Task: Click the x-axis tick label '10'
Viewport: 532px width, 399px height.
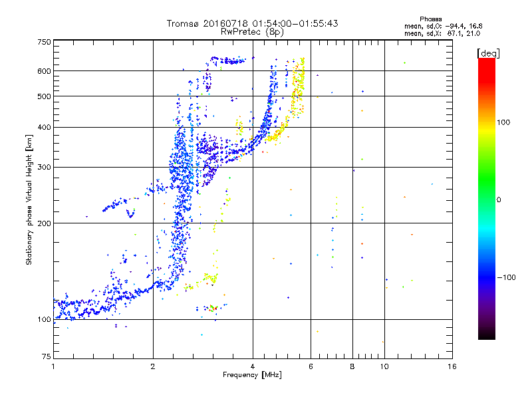Action: click(384, 366)
